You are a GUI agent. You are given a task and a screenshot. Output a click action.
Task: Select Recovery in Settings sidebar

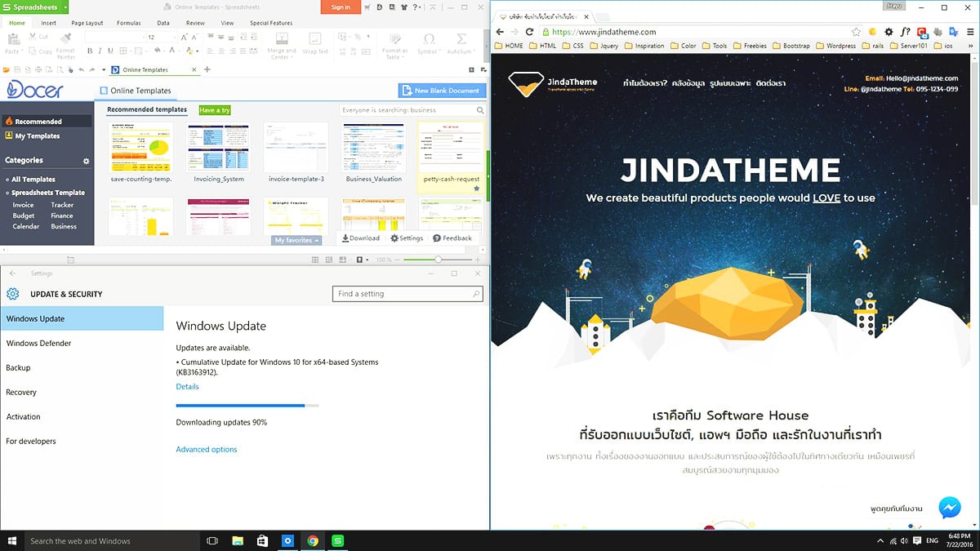pos(82,393)
